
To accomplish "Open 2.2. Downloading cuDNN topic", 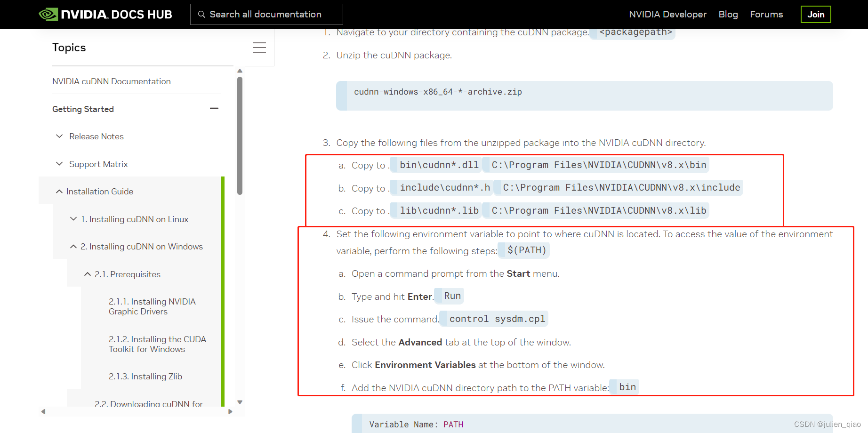I will coord(149,403).
